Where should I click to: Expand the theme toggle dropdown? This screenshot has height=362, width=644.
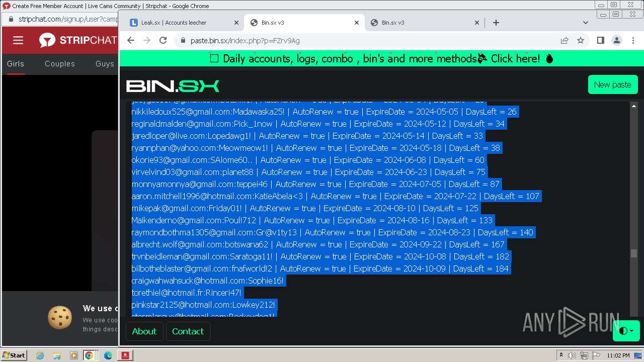pyautogui.click(x=626, y=331)
